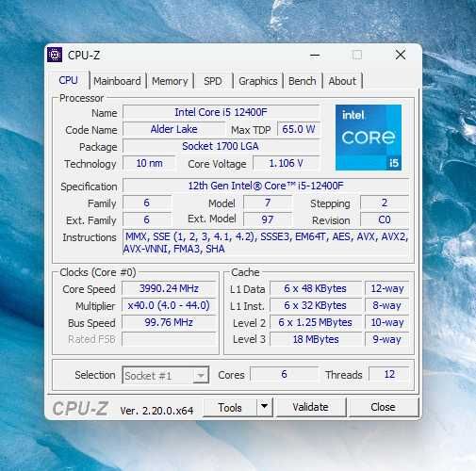Viewport: 476px width, 471px height.
Task: Click the Cores count value 6
Action: coord(284,374)
